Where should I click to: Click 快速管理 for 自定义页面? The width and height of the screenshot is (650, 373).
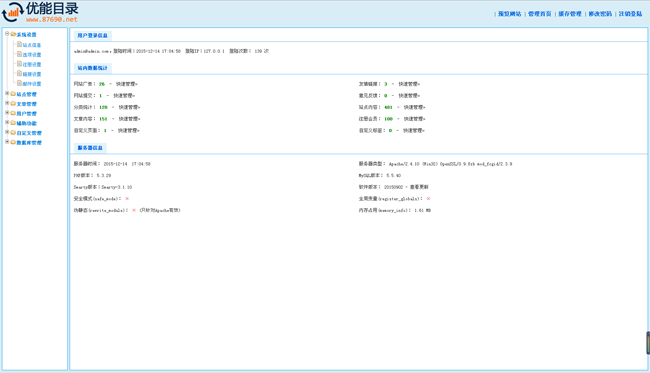click(129, 131)
